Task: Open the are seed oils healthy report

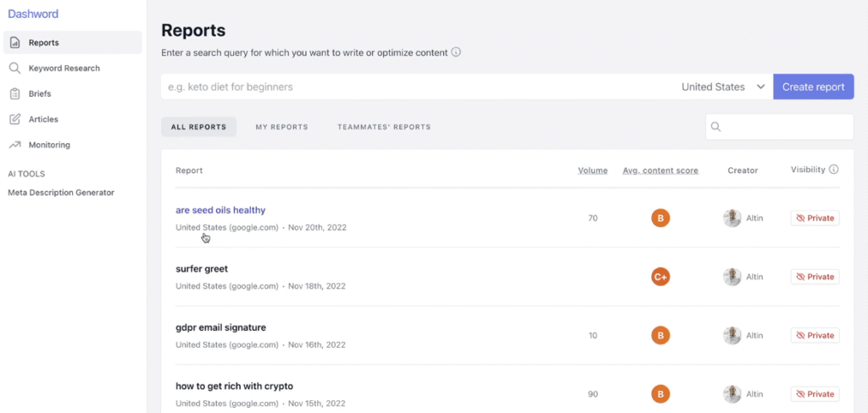Action: pyautogui.click(x=220, y=210)
